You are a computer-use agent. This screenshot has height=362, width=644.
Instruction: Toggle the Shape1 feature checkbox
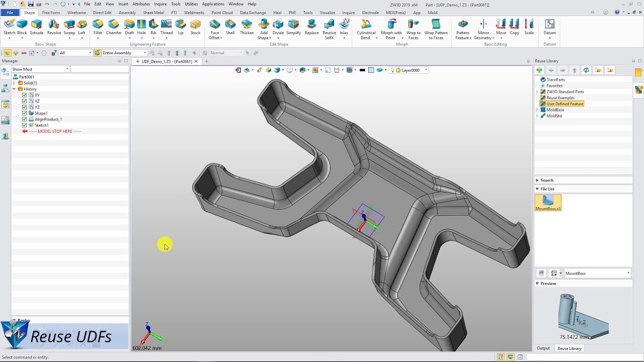[x=24, y=113]
